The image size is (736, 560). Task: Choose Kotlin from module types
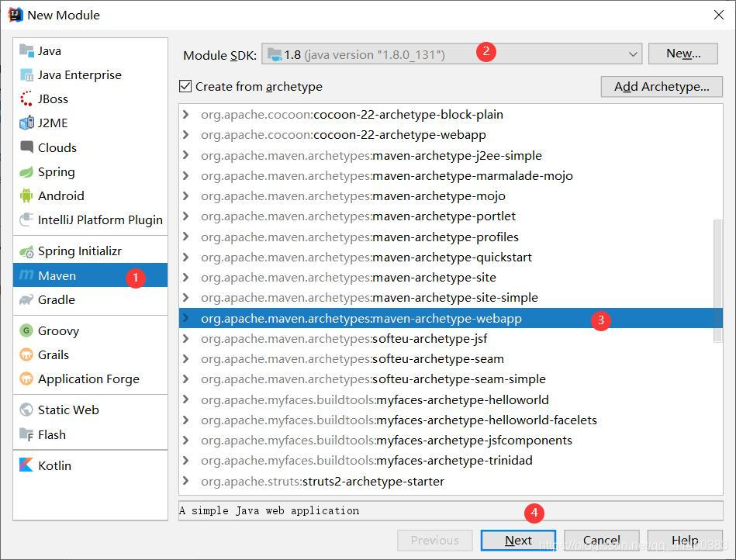pos(90,465)
